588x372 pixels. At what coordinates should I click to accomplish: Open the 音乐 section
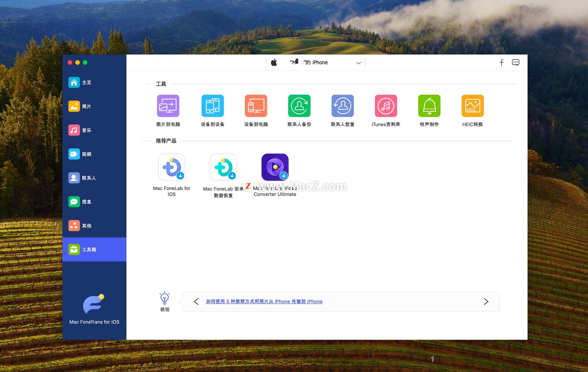pyautogui.click(x=94, y=130)
